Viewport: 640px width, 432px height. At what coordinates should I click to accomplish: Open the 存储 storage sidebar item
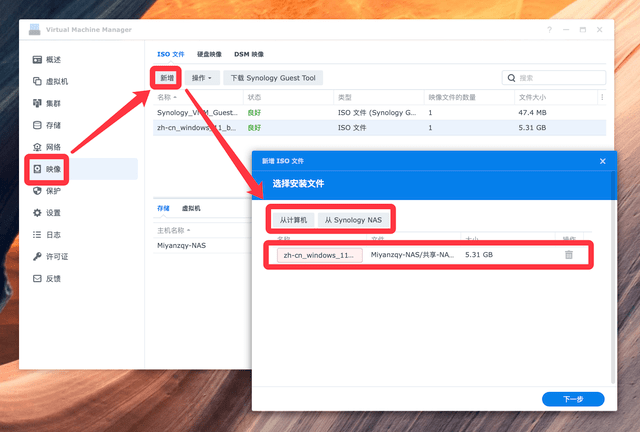[47, 125]
